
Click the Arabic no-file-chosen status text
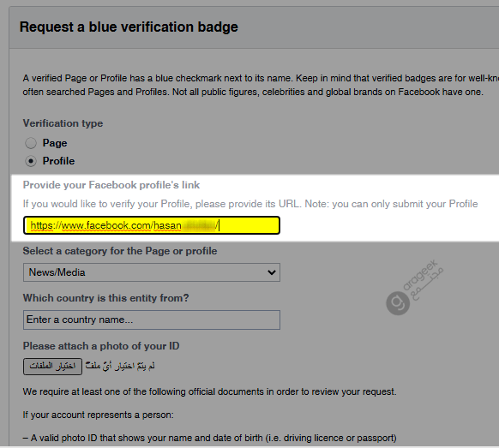pos(120,366)
